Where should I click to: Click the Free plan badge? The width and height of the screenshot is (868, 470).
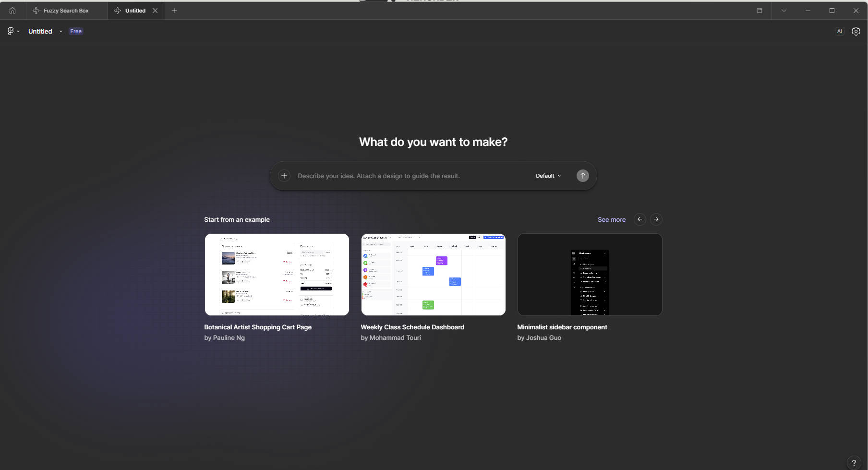pyautogui.click(x=76, y=31)
